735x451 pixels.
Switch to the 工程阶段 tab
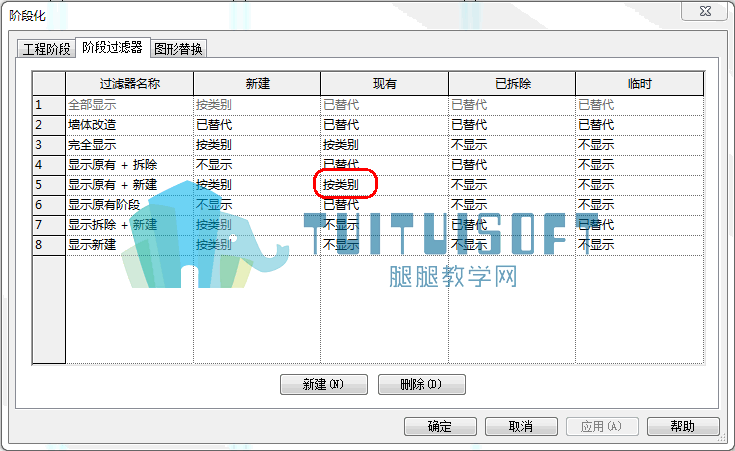tap(46, 49)
